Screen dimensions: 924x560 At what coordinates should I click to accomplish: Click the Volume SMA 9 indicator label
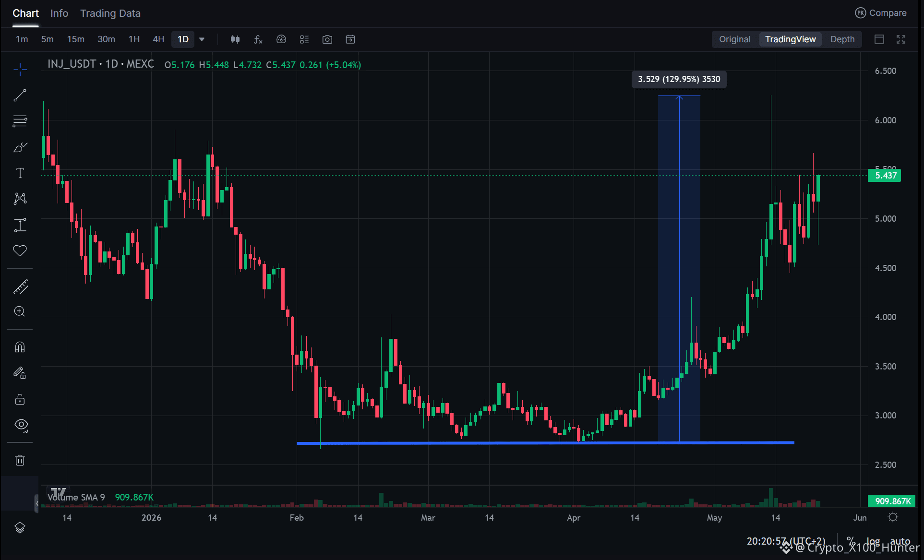coord(76,497)
